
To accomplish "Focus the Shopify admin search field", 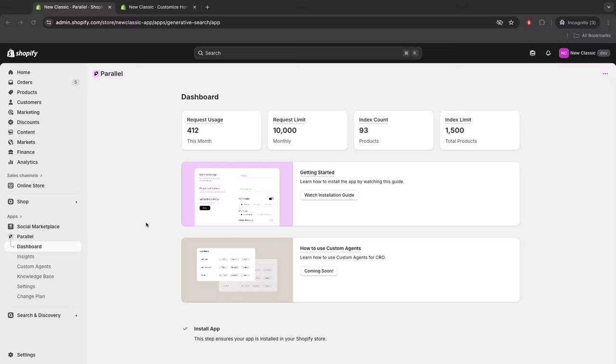I will [308, 53].
